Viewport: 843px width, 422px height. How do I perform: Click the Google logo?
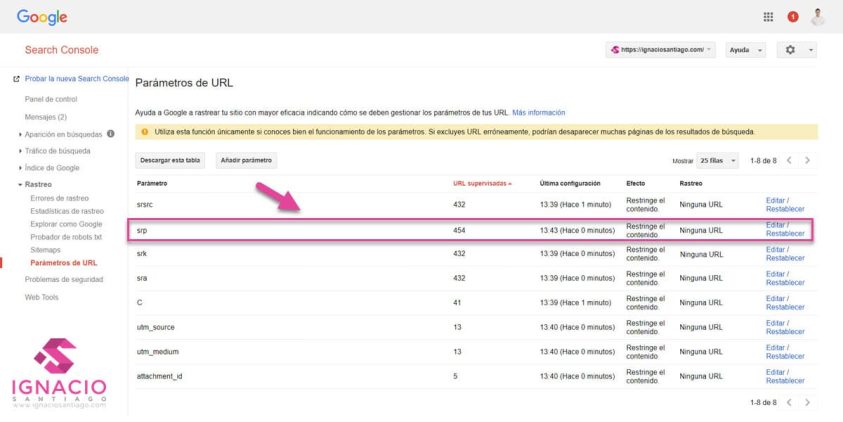coord(42,17)
